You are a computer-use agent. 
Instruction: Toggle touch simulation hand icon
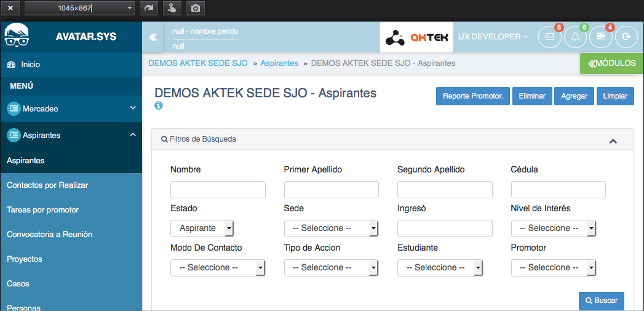[x=172, y=8]
